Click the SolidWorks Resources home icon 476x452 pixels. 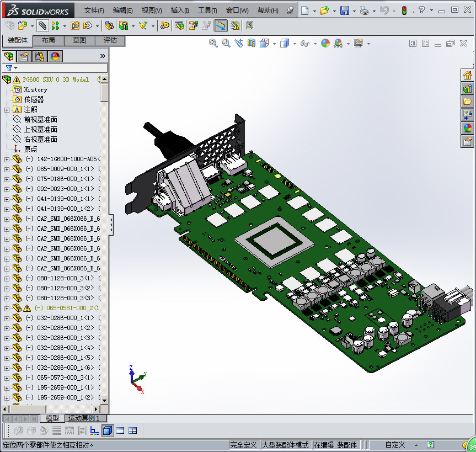pos(468,75)
